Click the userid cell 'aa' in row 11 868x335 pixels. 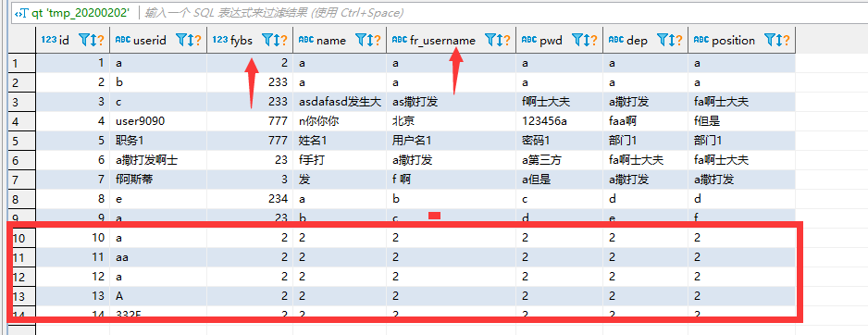[158, 257]
